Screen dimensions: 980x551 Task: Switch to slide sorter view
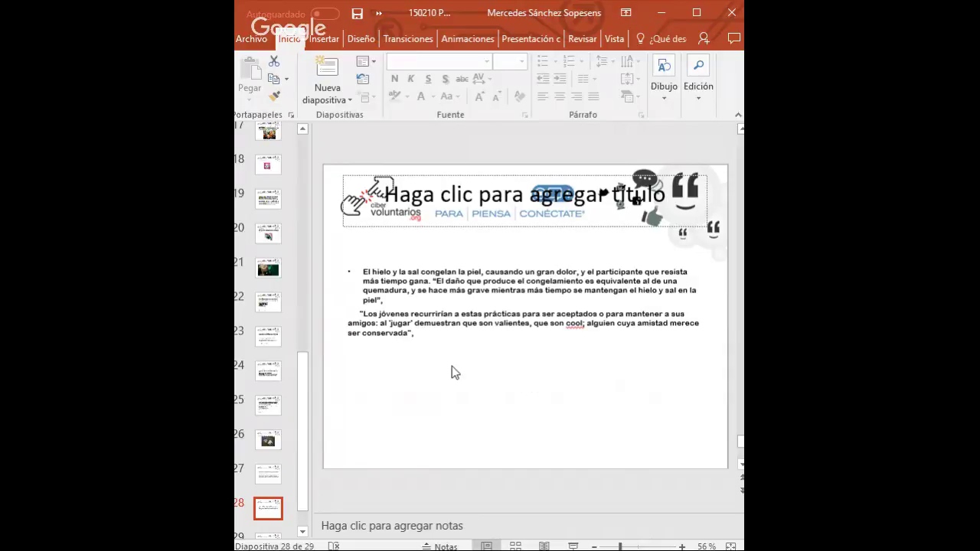(515, 546)
